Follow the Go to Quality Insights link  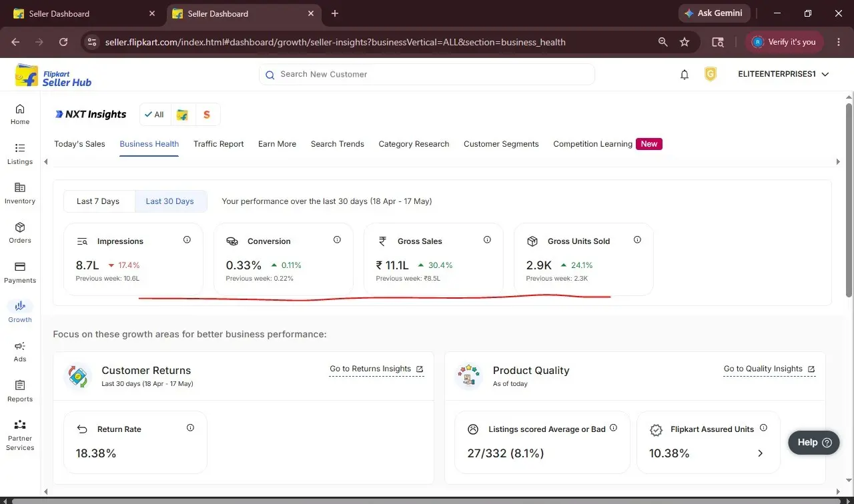(x=769, y=369)
